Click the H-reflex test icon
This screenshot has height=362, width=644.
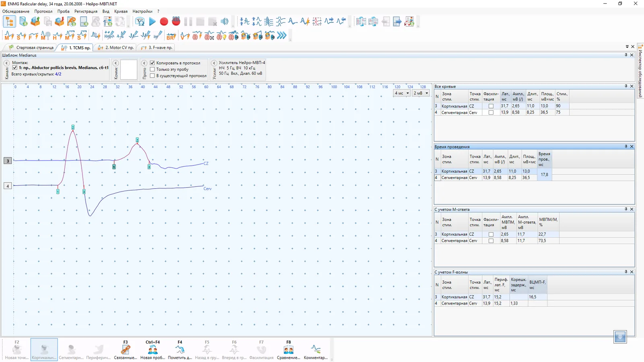(x=58, y=36)
